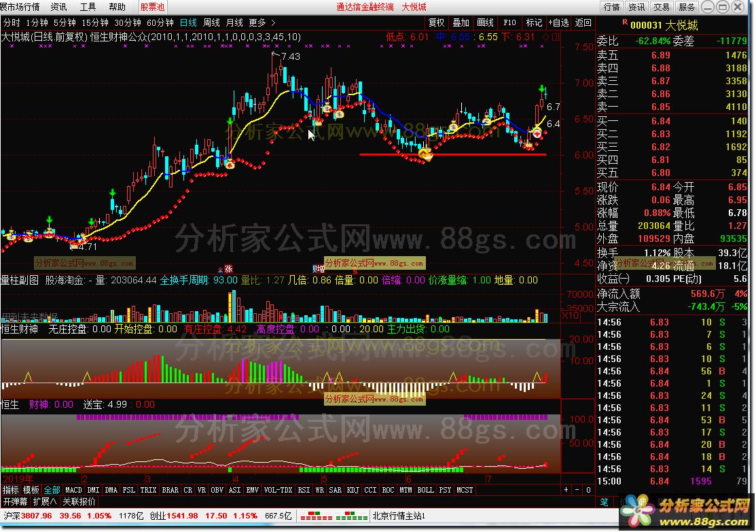The height and width of the screenshot is (532, 756).
Task: Toggle the 开弹幕 option
Action: (14, 501)
